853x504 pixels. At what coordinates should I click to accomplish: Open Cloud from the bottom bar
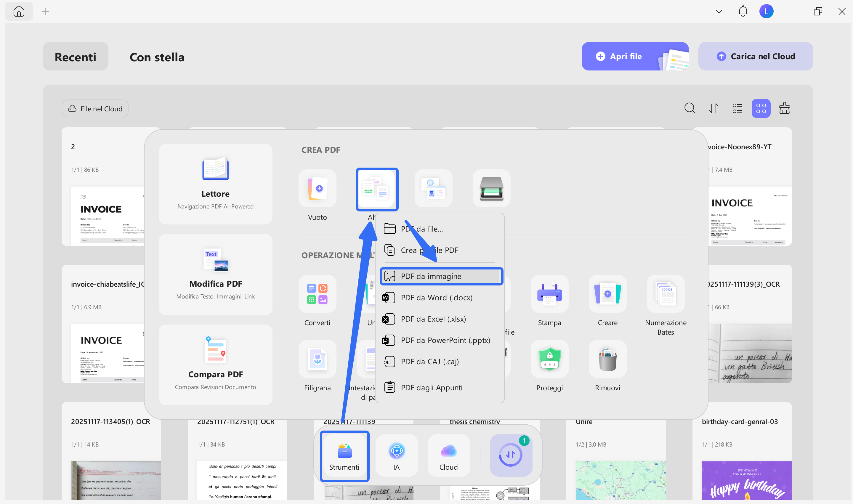448,455
